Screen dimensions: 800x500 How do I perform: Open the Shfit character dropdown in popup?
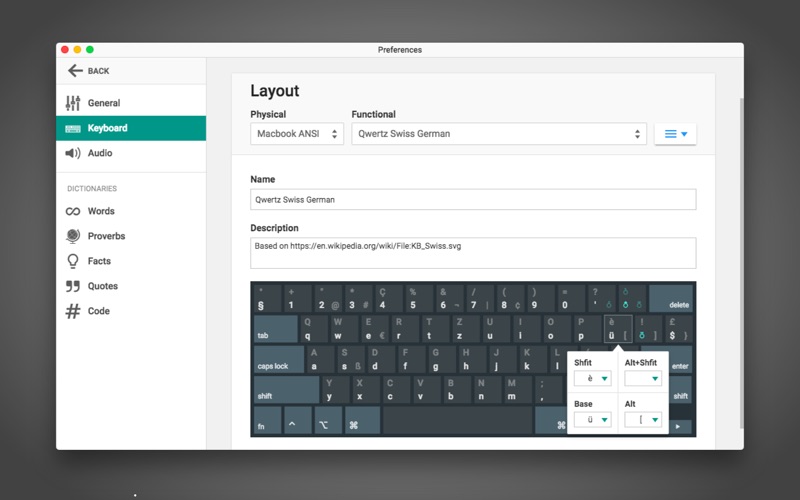pos(592,379)
